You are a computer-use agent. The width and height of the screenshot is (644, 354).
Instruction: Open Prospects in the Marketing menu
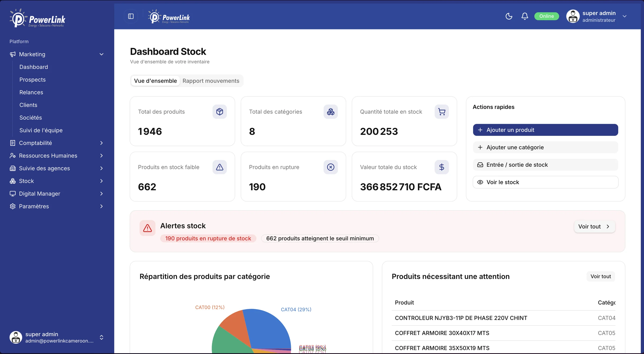coord(32,80)
